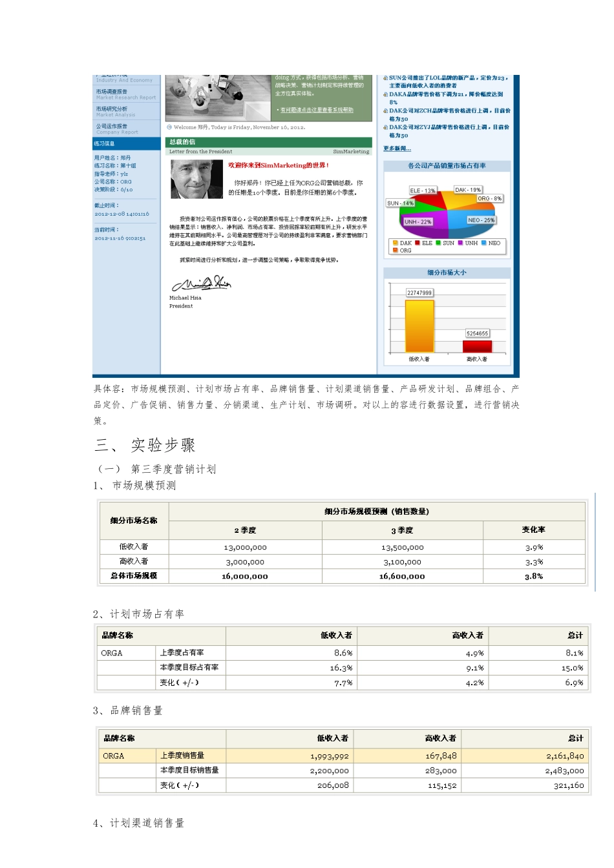Viewport: 614px width, 868px height.
Task: Click the 各公司产品销量市场占有率 chart title
Action: (447, 166)
